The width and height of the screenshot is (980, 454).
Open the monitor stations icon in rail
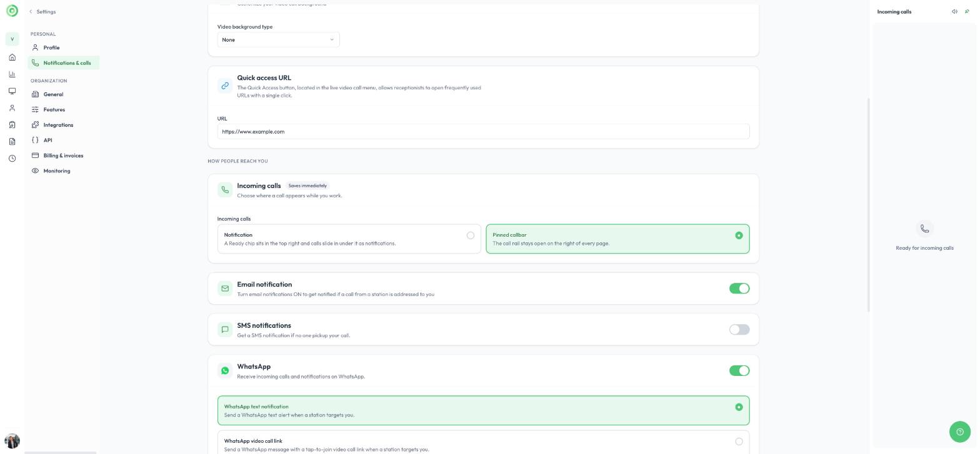(x=12, y=91)
